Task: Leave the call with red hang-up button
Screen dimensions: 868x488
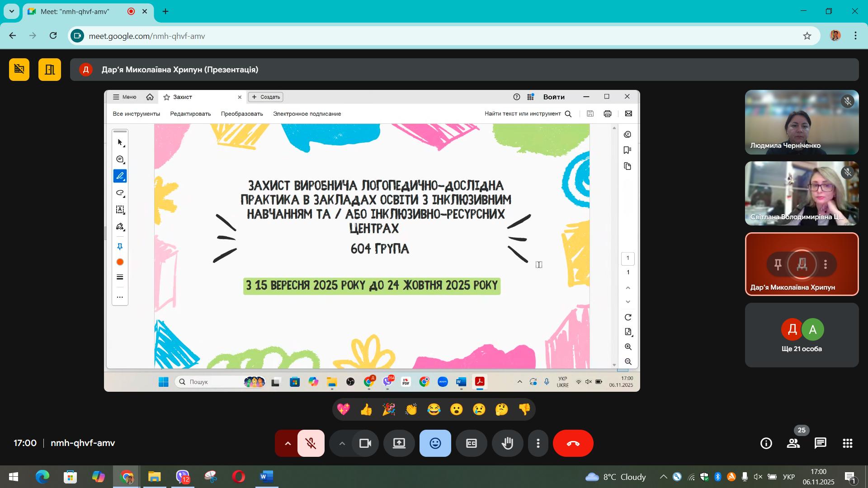Action: click(x=573, y=443)
